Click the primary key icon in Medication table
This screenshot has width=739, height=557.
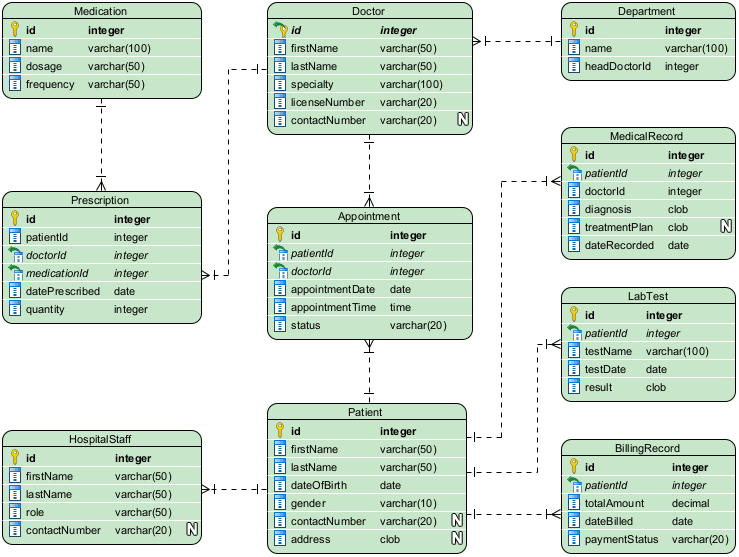[x=15, y=31]
